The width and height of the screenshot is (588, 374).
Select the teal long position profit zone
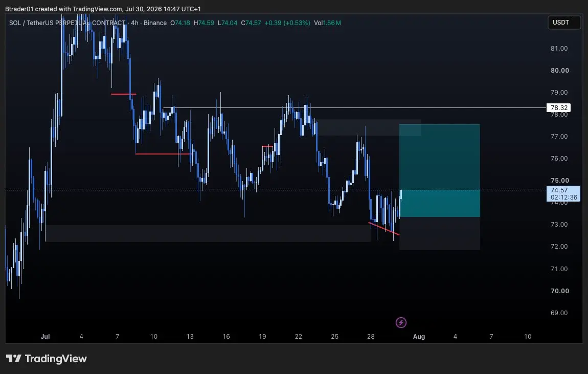(x=440, y=170)
